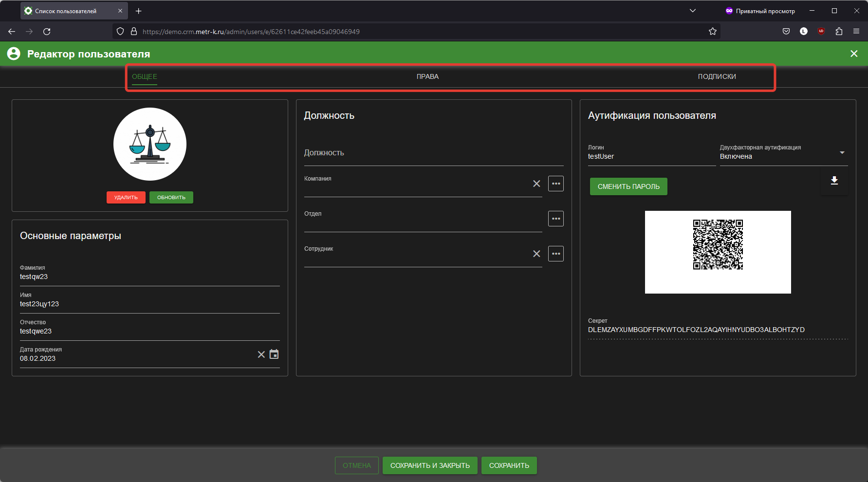The image size is (868, 482).
Task: Click the L extension icon in the toolbar
Action: pyautogui.click(x=804, y=31)
